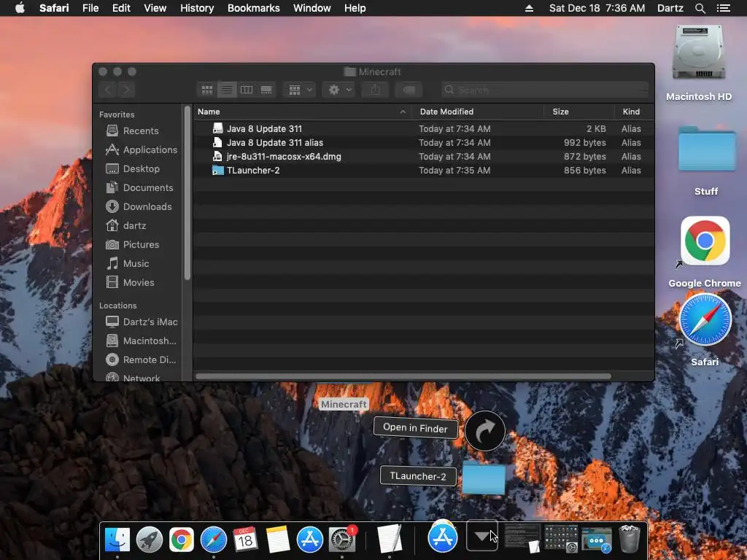Sort by Size column header
The width and height of the screenshot is (747, 560).
578,112
